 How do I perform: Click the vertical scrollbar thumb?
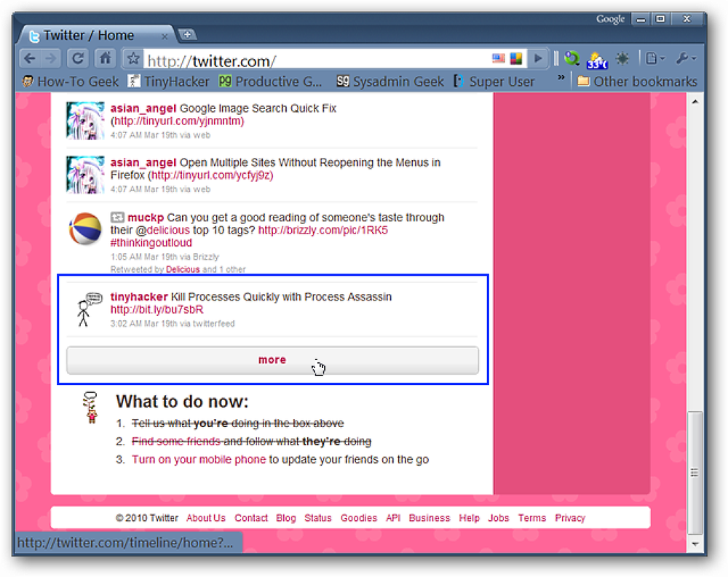click(x=695, y=472)
